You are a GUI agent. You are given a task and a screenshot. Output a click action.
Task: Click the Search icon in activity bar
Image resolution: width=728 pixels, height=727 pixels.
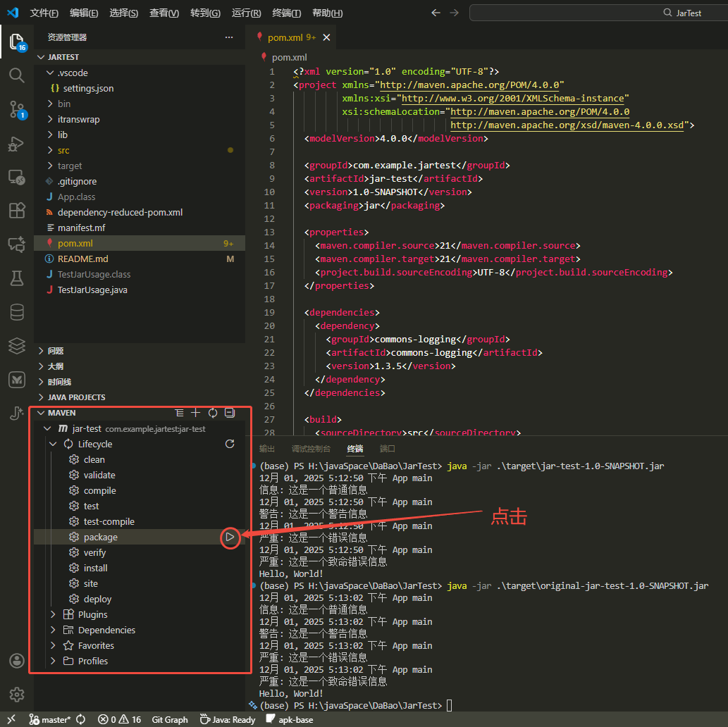tap(17, 75)
